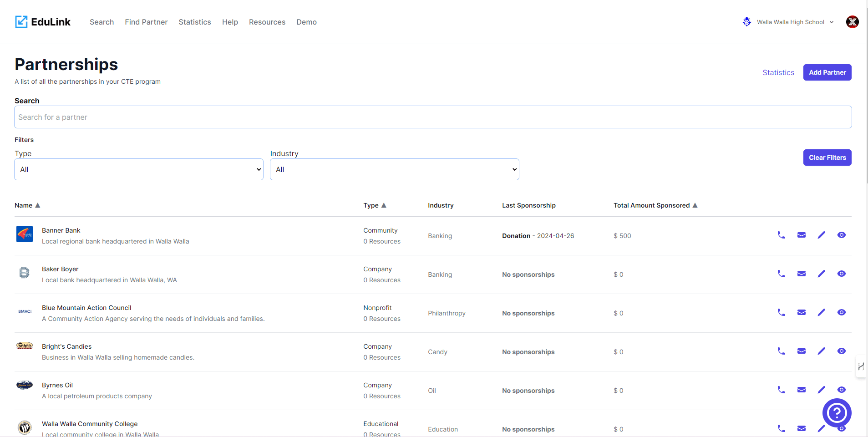Image resolution: width=868 pixels, height=437 pixels.
Task: Click the EduLink logo
Action: [43, 22]
